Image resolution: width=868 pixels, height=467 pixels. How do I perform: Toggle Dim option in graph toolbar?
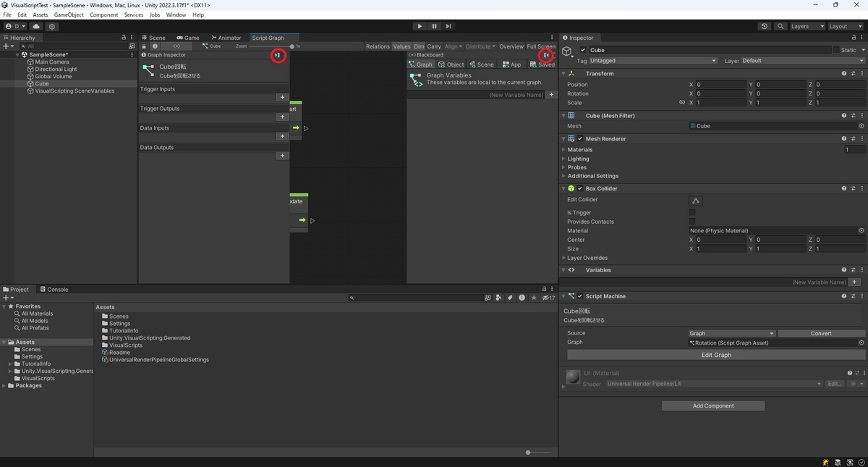[x=419, y=46]
